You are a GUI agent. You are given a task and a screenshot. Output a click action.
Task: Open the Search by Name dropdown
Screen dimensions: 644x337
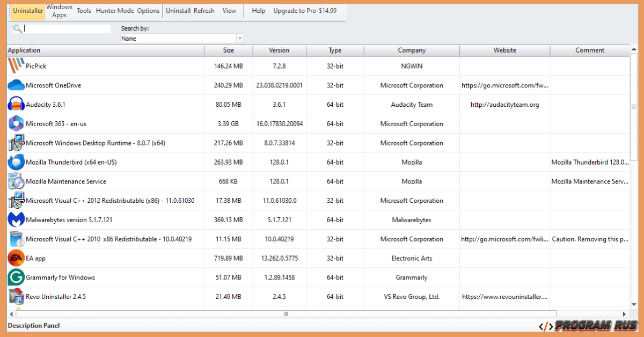tap(180, 38)
